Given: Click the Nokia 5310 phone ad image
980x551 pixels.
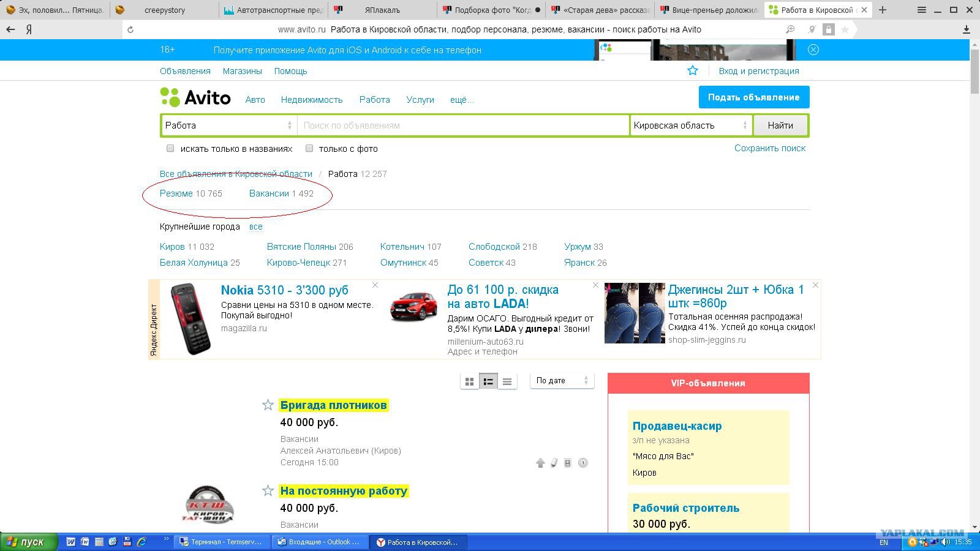Looking at the screenshot, I should pos(190,319).
